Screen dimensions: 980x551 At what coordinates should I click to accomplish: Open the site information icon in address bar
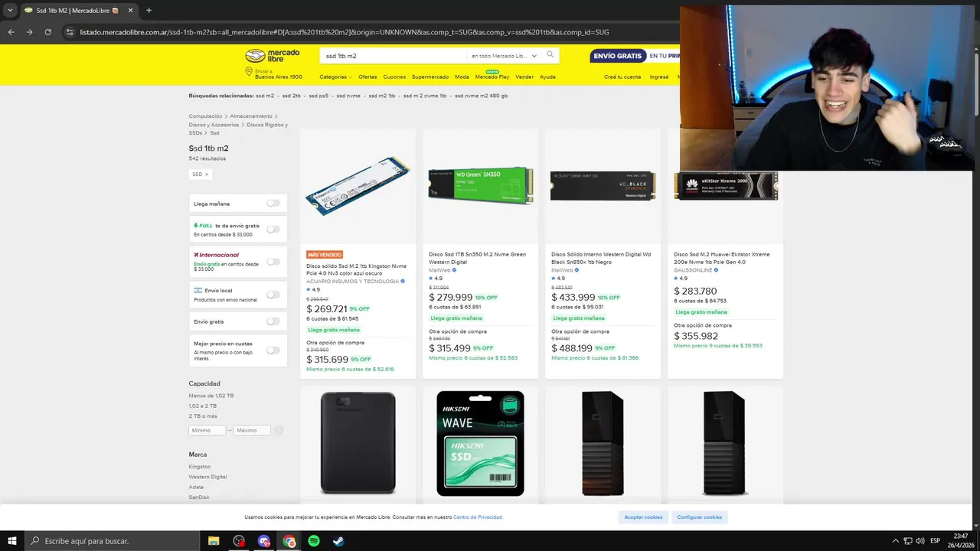coord(70,32)
